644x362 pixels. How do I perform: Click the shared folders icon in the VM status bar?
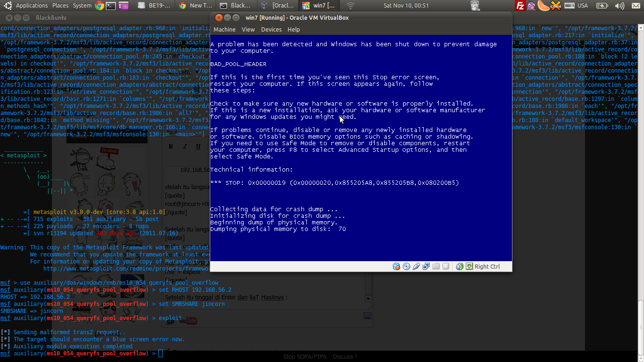[x=436, y=266]
